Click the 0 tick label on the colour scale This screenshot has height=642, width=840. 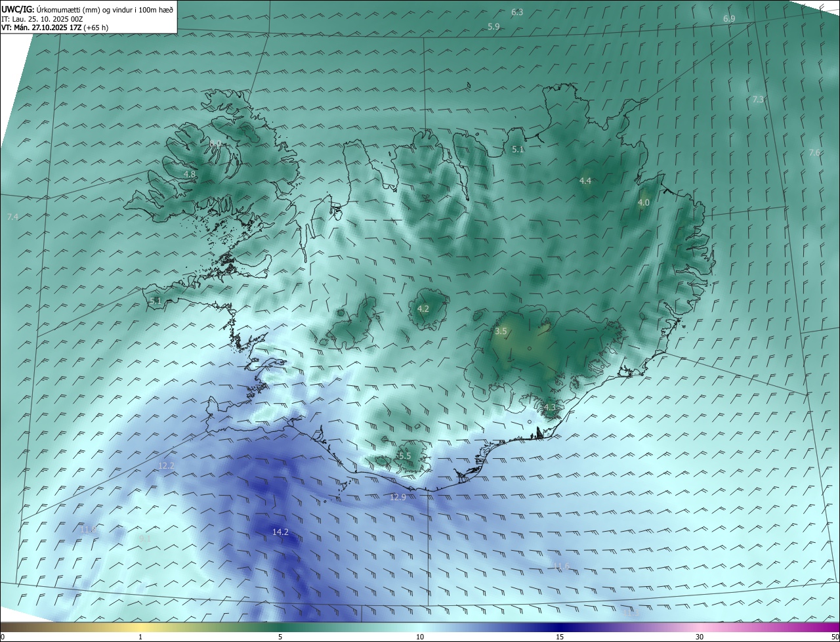pyautogui.click(x=3, y=637)
